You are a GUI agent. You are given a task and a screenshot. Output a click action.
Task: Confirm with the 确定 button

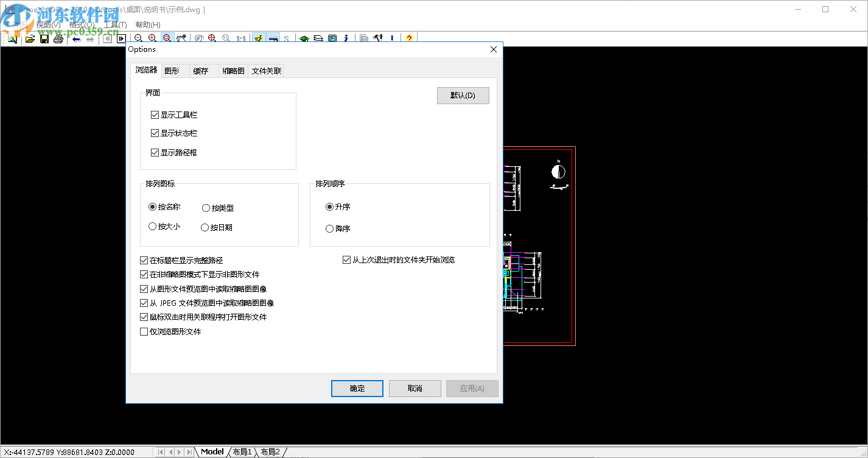click(357, 388)
